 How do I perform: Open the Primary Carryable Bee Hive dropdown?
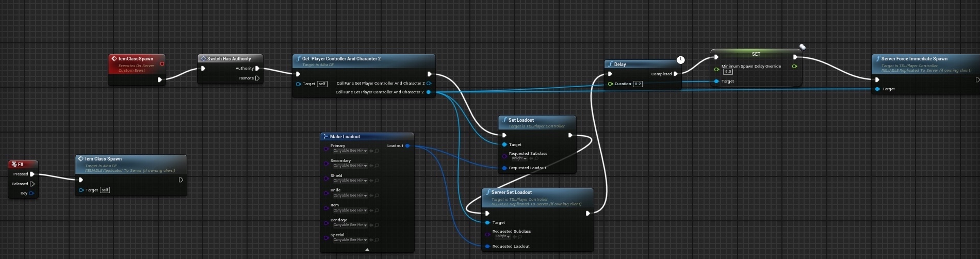point(350,151)
